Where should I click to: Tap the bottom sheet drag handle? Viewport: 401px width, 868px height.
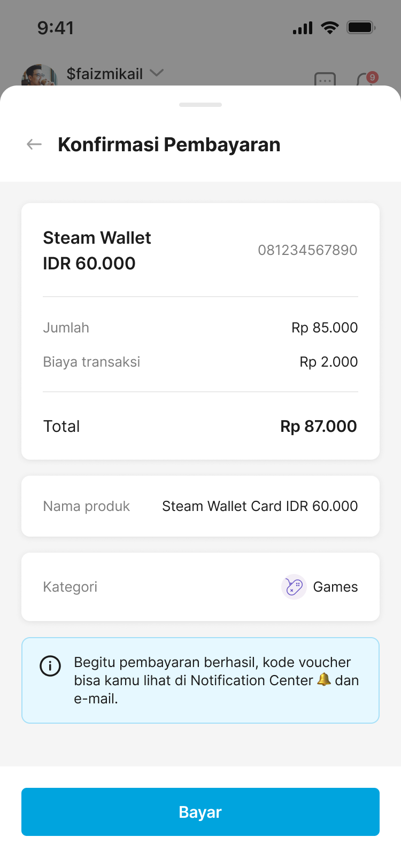[200, 105]
